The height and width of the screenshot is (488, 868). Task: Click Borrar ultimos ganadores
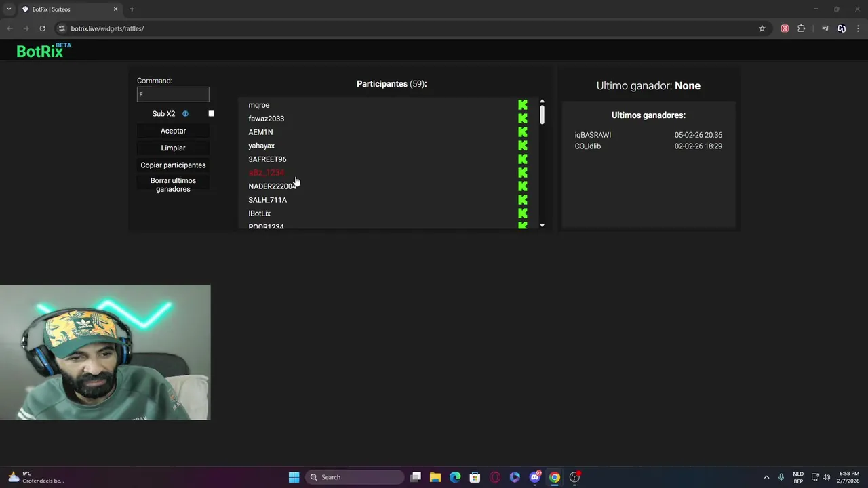click(173, 185)
